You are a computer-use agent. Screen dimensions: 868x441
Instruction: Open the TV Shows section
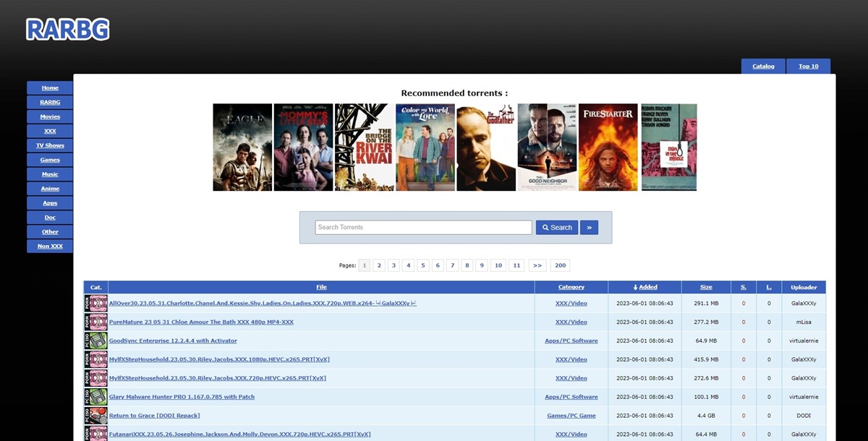pyautogui.click(x=50, y=145)
